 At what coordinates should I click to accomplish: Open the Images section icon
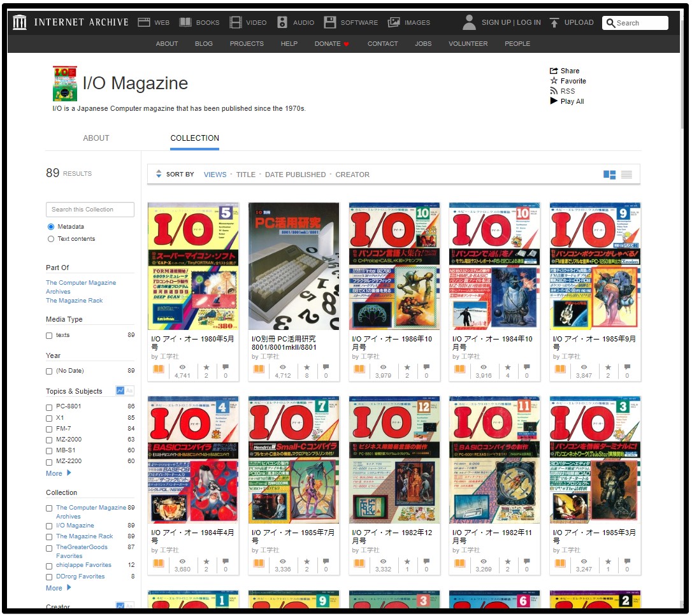[394, 22]
